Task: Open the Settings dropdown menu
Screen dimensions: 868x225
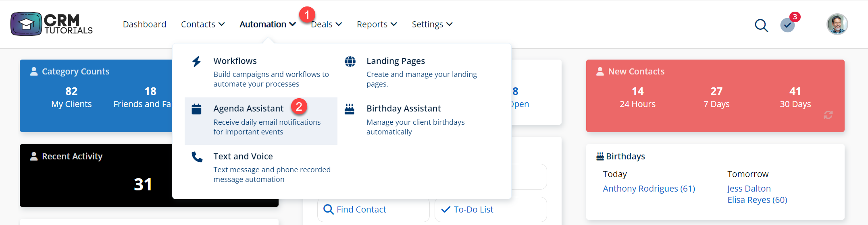Action: (432, 25)
